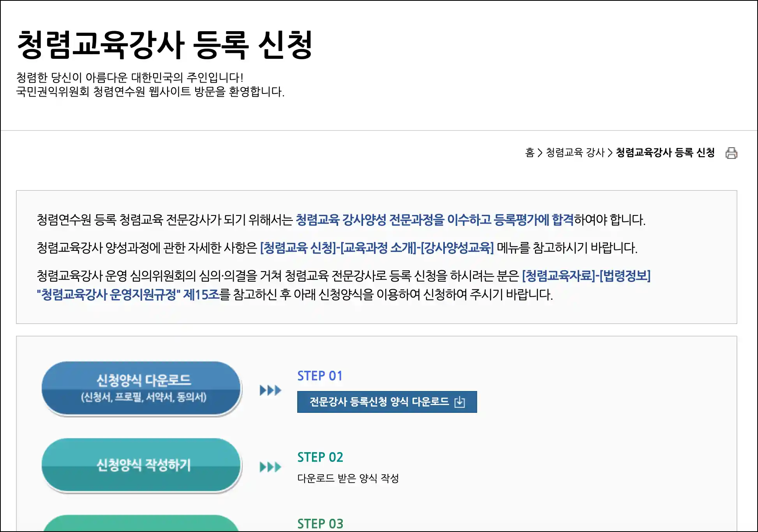Click the STEP 03 heading
This screenshot has height=532, width=758.
tap(320, 524)
